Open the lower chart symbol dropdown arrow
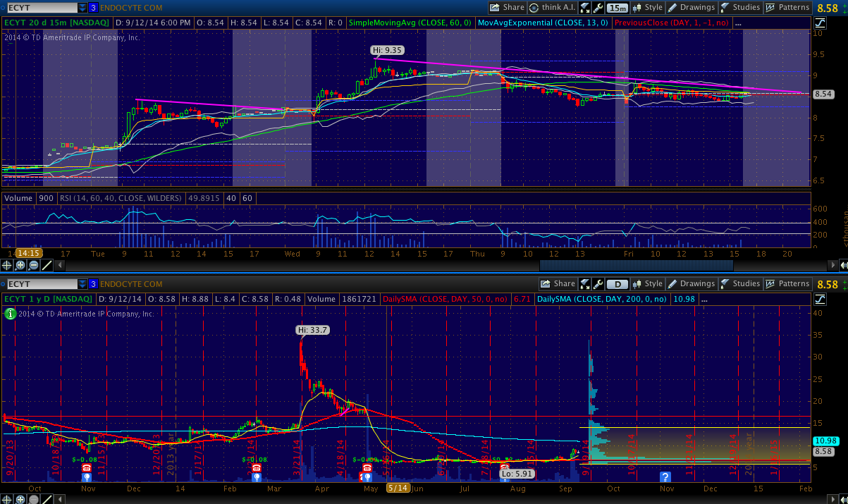 point(82,284)
